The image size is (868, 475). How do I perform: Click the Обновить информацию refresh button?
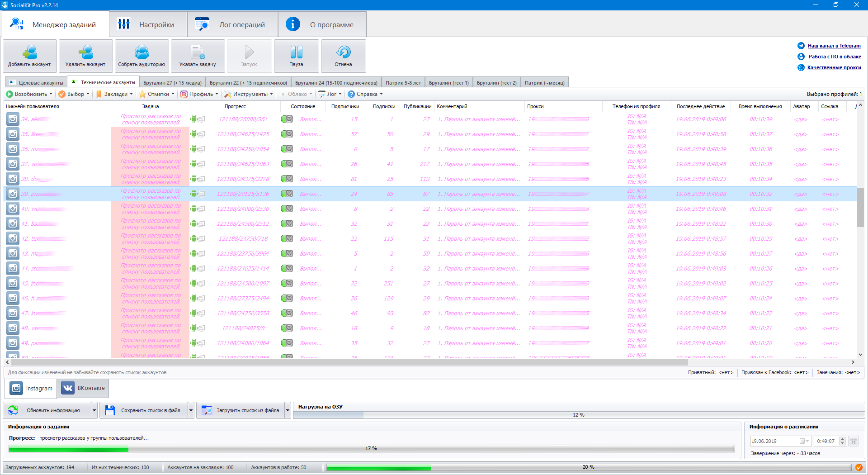[47, 410]
